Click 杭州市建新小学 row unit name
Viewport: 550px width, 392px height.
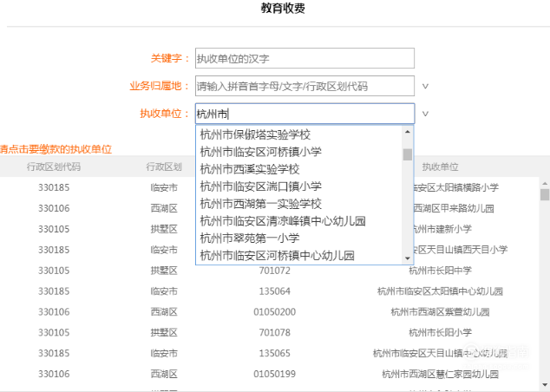coord(443,229)
